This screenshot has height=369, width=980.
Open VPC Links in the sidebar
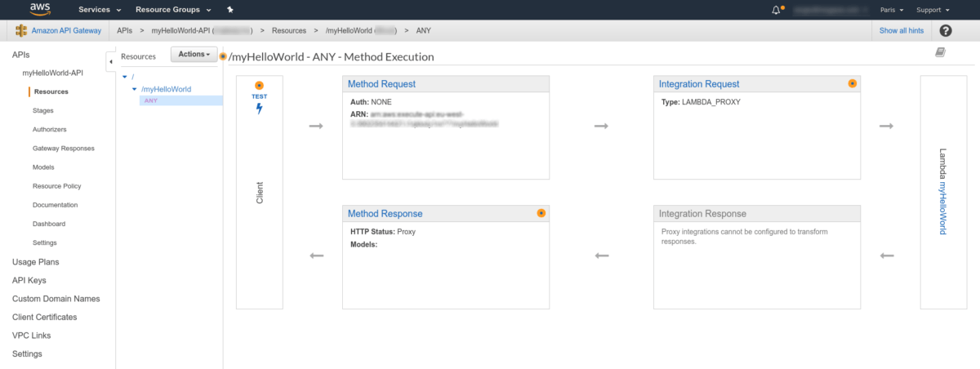tap(31, 336)
